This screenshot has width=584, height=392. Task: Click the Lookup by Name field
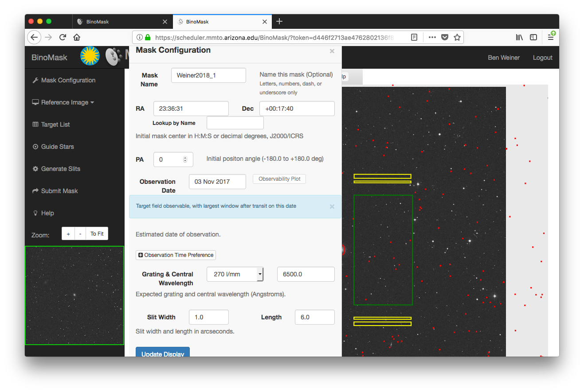tap(235, 123)
